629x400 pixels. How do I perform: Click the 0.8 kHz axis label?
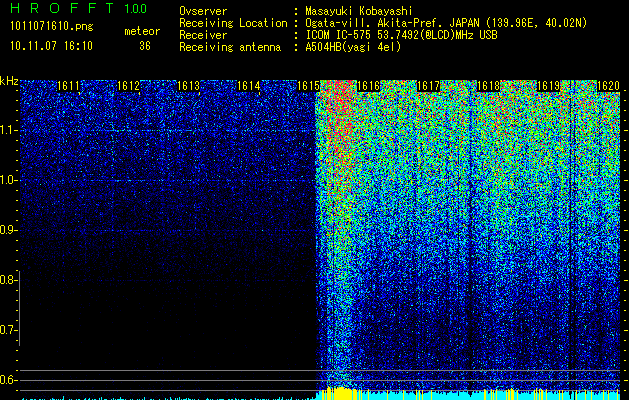pos(7,280)
